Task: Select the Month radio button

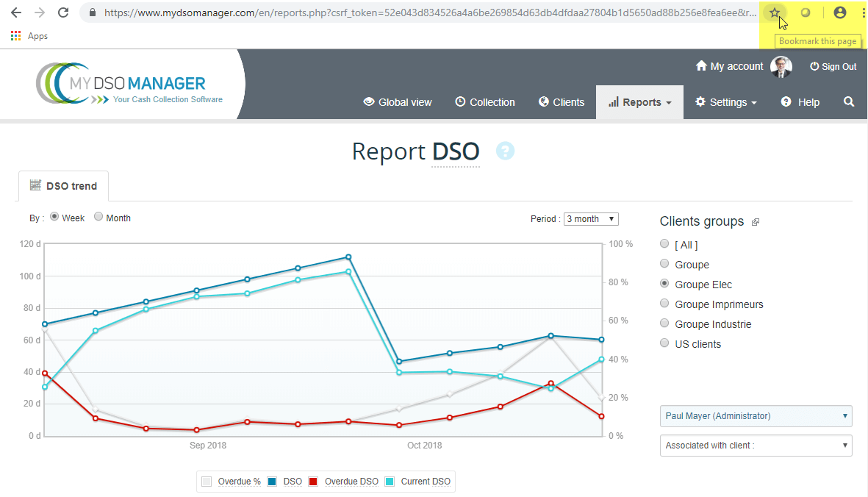Action: click(x=98, y=218)
